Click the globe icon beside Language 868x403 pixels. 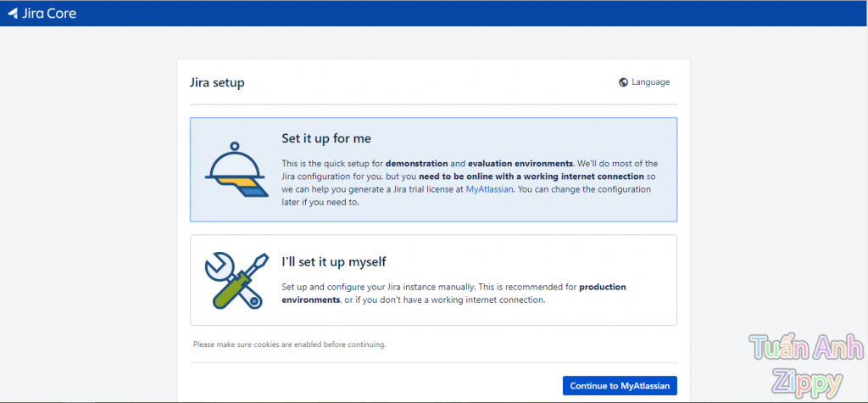624,82
